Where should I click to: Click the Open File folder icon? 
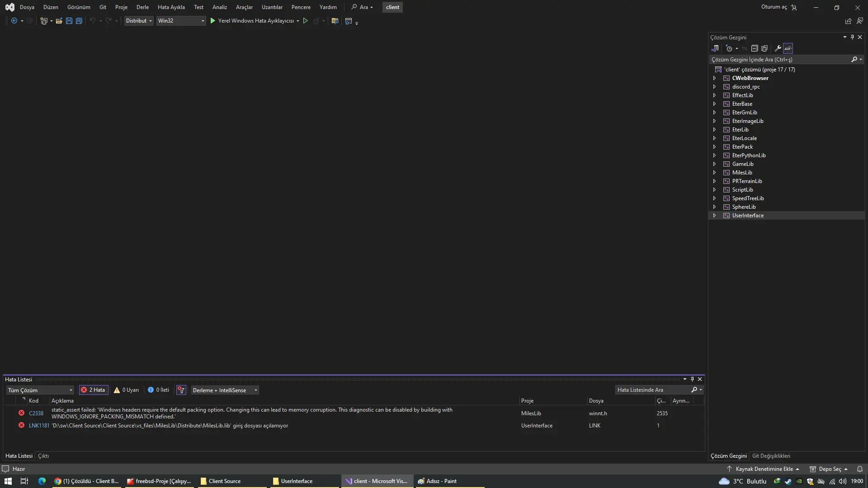click(59, 21)
